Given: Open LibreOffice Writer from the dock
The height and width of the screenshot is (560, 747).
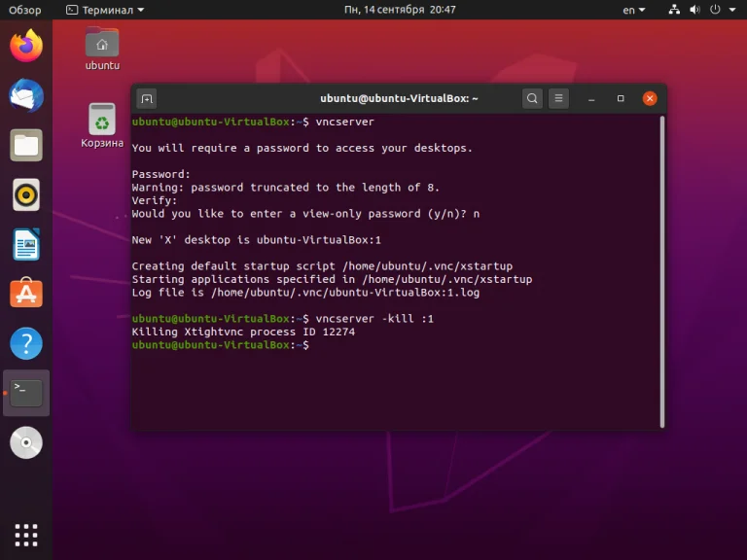Looking at the screenshot, I should [x=26, y=244].
